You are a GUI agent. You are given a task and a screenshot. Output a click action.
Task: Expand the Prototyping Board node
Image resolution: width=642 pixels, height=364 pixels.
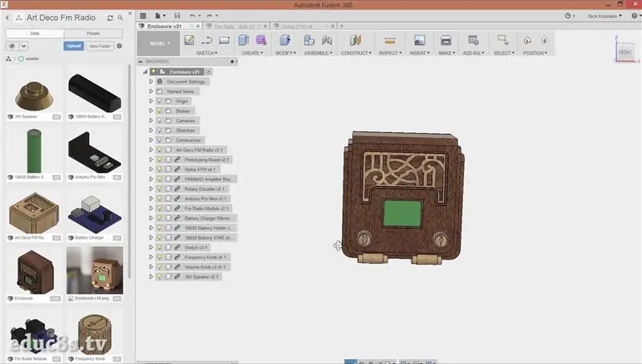tap(151, 160)
